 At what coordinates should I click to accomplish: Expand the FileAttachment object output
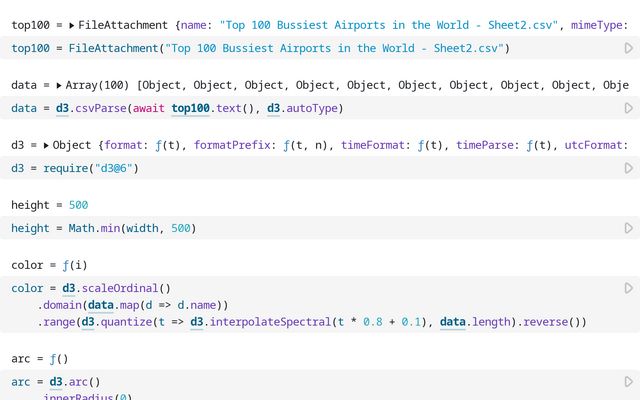(71, 25)
